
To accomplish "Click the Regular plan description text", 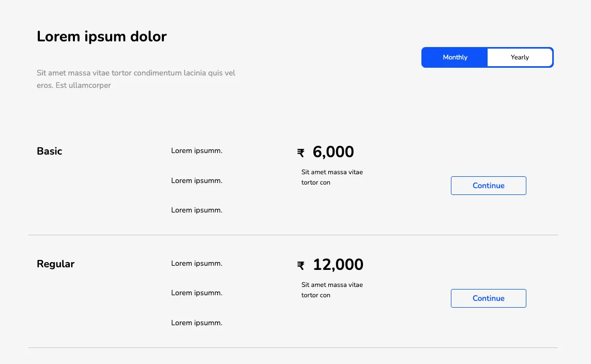I will pyautogui.click(x=332, y=290).
